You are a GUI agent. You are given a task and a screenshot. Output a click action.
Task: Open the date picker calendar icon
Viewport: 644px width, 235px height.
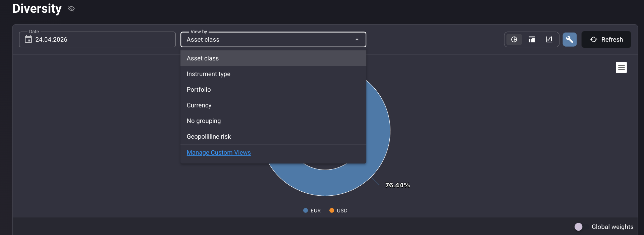pos(29,40)
